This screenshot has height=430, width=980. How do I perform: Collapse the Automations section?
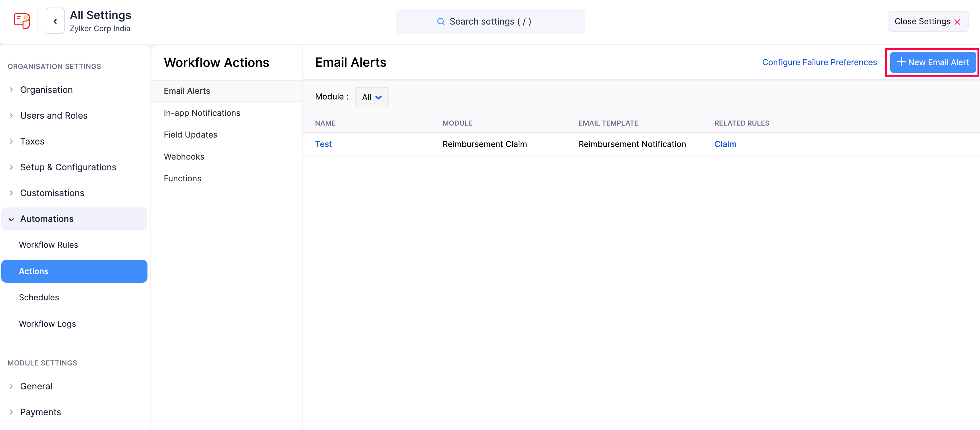(x=74, y=218)
